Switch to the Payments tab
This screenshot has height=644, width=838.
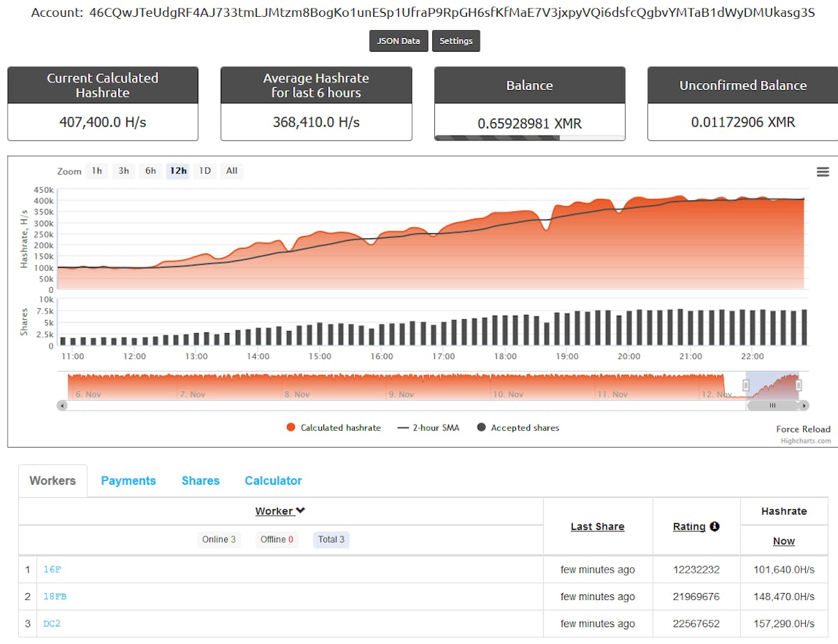(128, 481)
